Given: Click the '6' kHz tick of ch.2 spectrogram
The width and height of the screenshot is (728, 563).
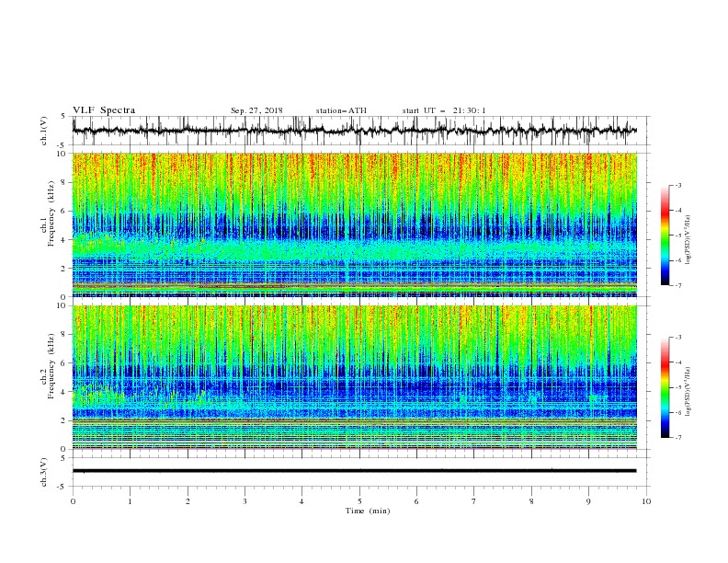Looking at the screenshot, I should point(64,362).
